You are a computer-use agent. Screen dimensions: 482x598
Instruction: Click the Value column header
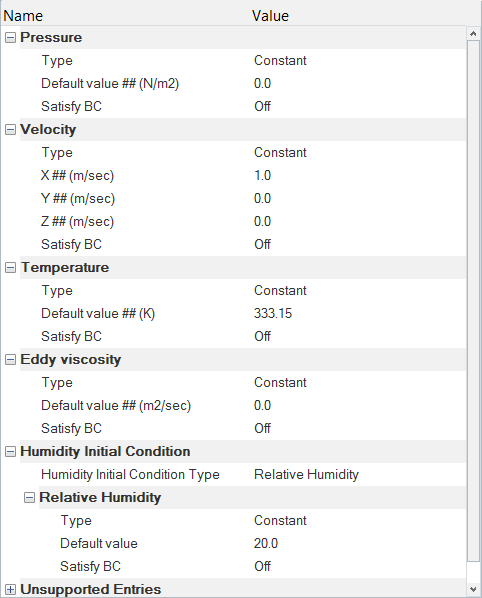pyautogui.click(x=270, y=16)
